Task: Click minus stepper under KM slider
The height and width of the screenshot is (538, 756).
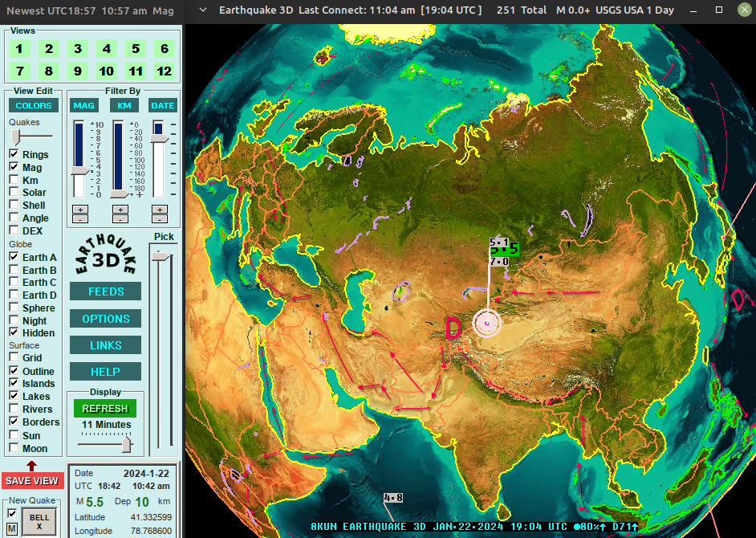Action: tap(120, 219)
